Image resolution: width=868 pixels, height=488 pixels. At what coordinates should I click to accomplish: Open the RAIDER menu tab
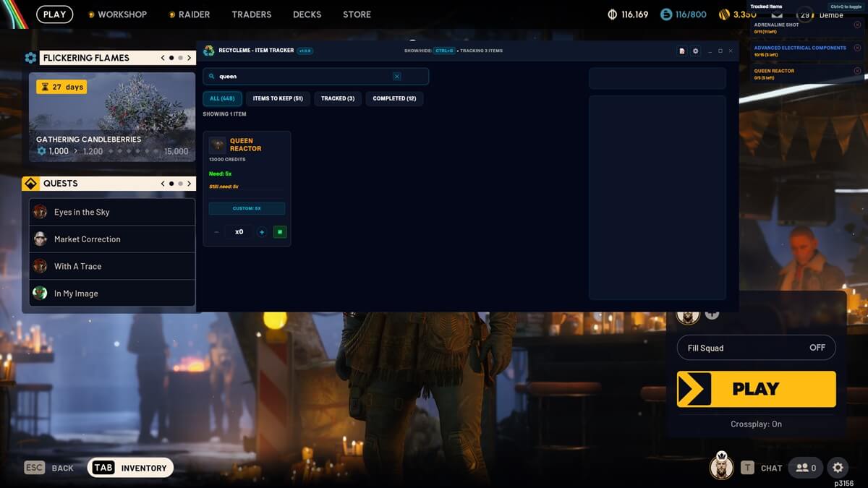tap(190, 14)
